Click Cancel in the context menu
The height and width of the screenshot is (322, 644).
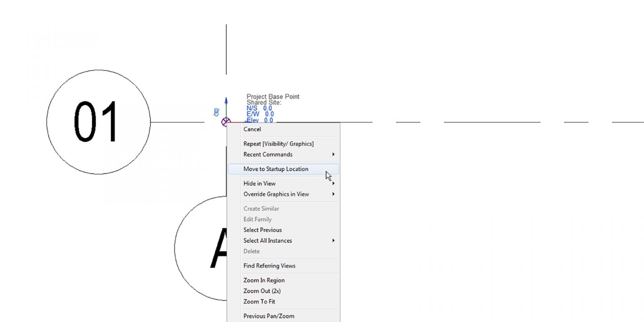click(x=252, y=129)
